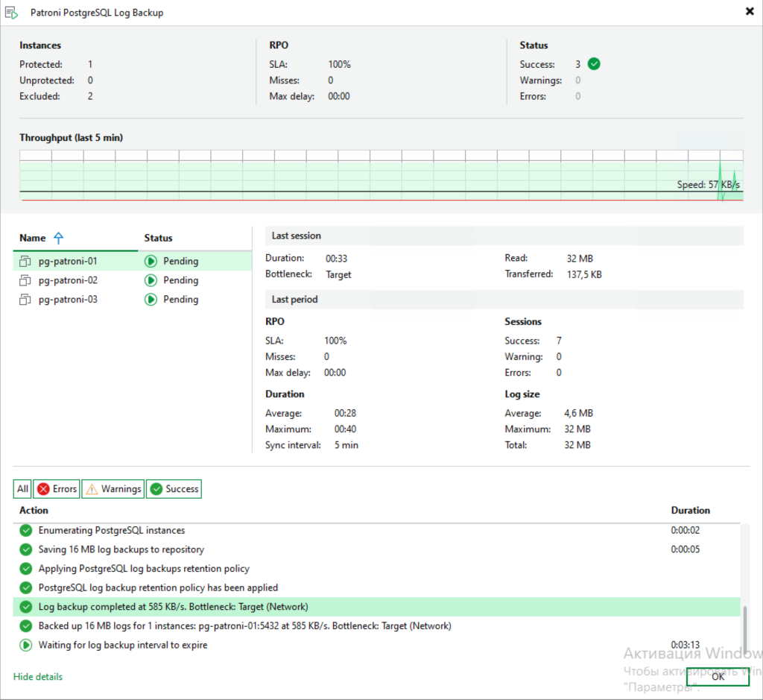Screen dimensions: 763x700
Task: Click Instances Excluded value '2'
Action: (90, 96)
